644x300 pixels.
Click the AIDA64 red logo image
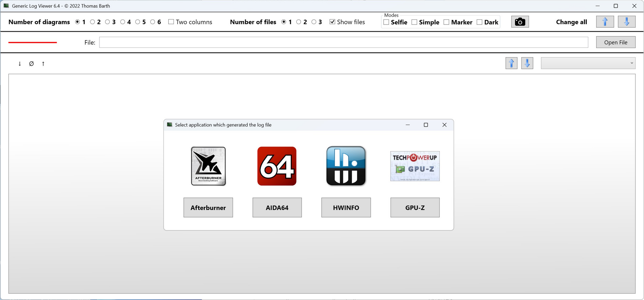point(277,166)
